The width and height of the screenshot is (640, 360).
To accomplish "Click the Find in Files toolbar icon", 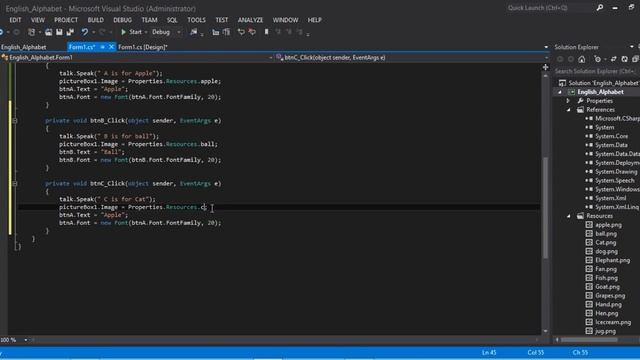I will point(194,32).
